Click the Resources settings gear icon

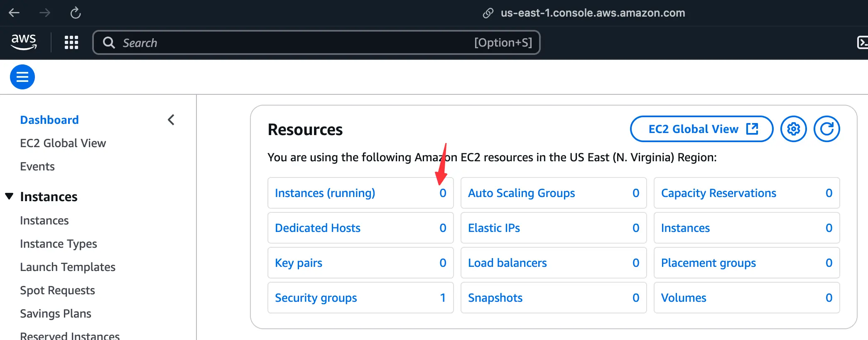tap(793, 129)
